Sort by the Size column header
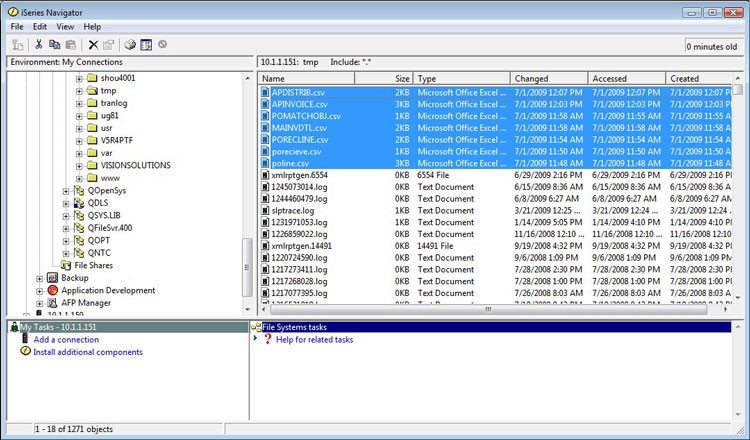 coord(384,78)
